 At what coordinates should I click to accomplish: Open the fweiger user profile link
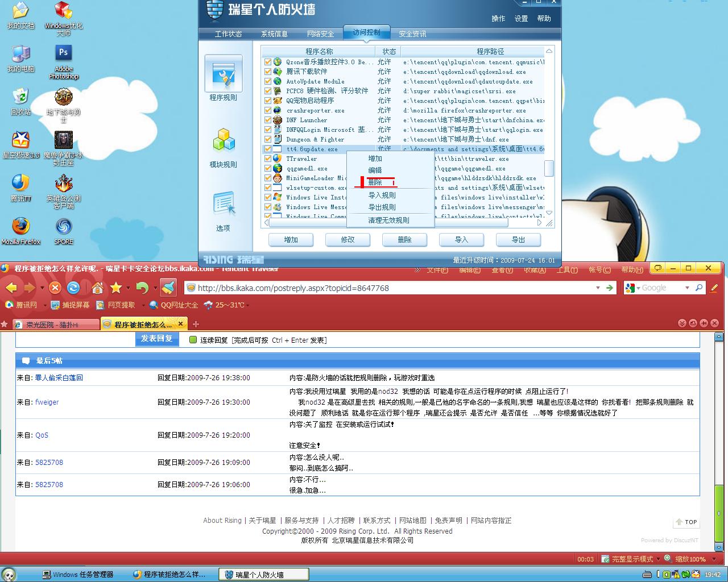click(47, 402)
